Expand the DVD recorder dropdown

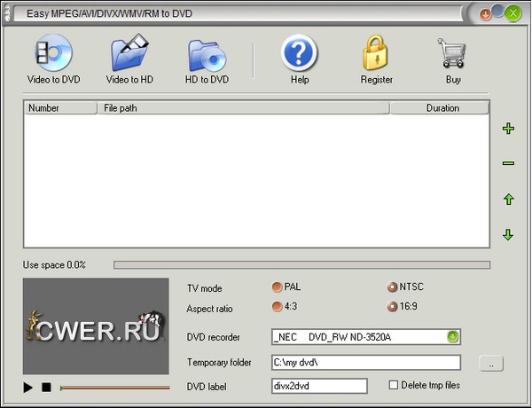click(x=452, y=337)
